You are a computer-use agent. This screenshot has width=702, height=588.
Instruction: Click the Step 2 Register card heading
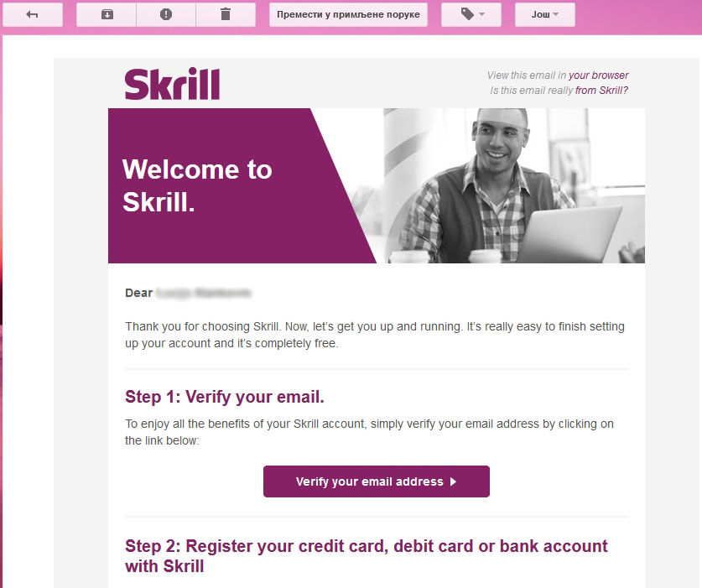click(x=367, y=556)
